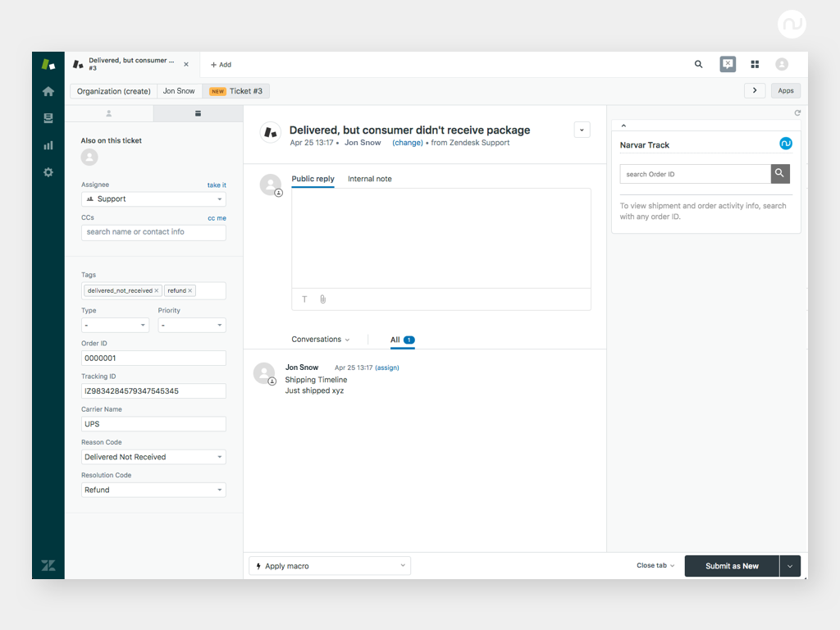Click the attachment paperclip icon

(x=323, y=299)
